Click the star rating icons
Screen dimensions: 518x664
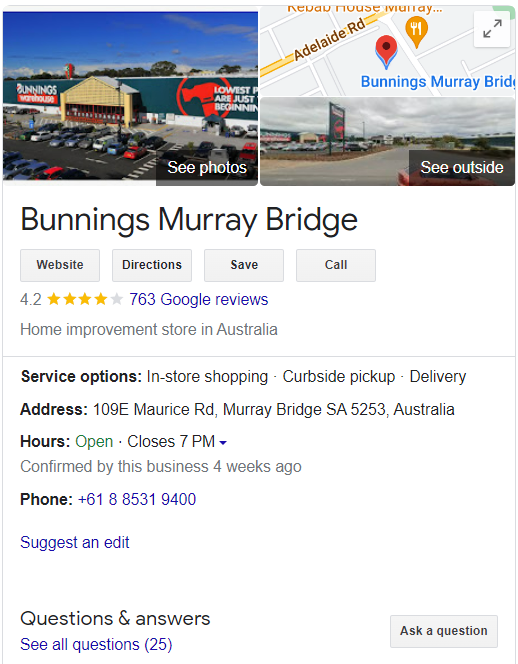point(85,299)
